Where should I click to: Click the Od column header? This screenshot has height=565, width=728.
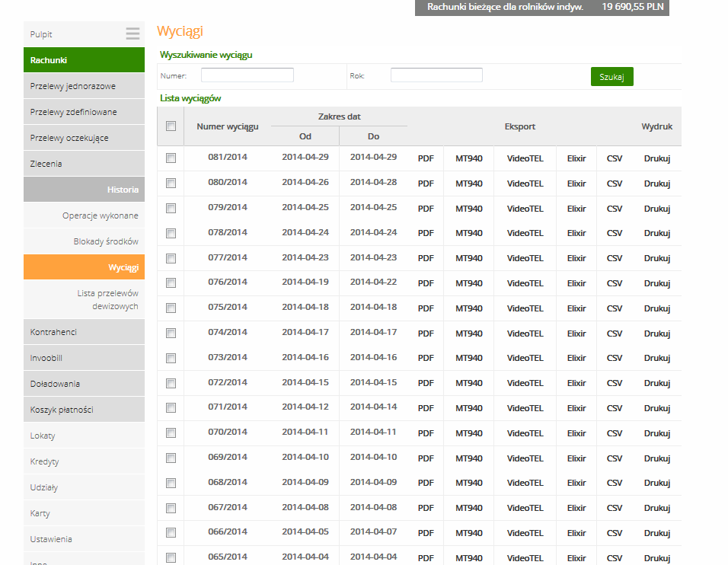[305, 136]
